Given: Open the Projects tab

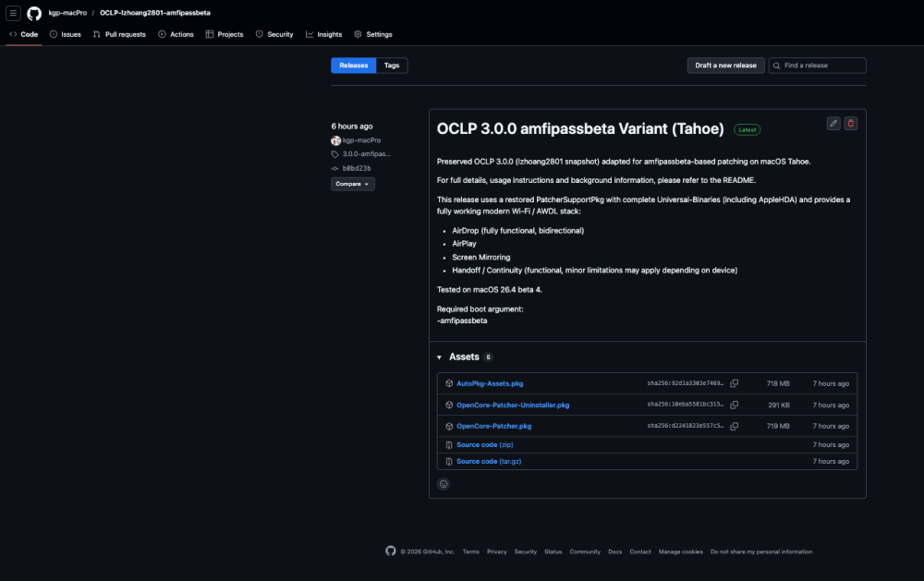Looking at the screenshot, I should click(x=225, y=34).
